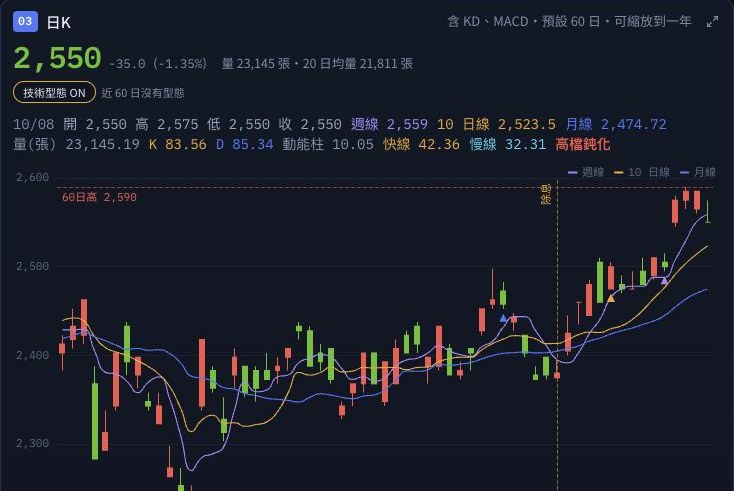
Task: Click the orange triangle marker on chart
Action: tap(611, 298)
